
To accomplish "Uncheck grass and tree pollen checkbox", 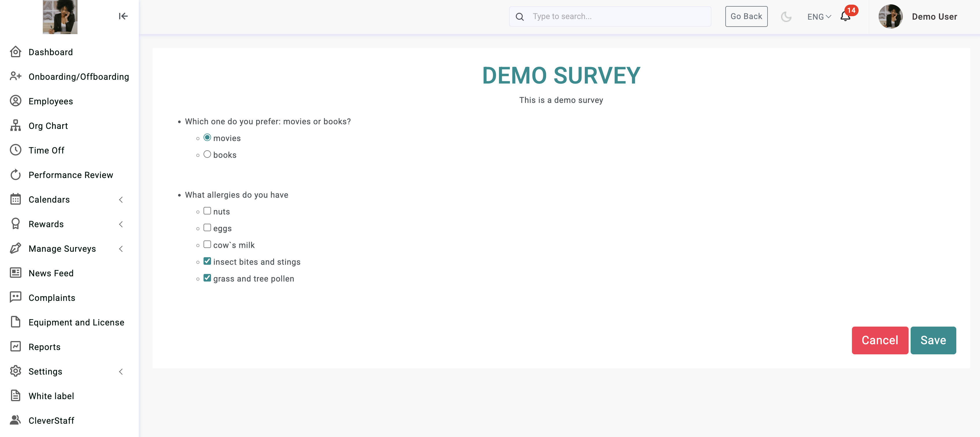I will [x=207, y=278].
